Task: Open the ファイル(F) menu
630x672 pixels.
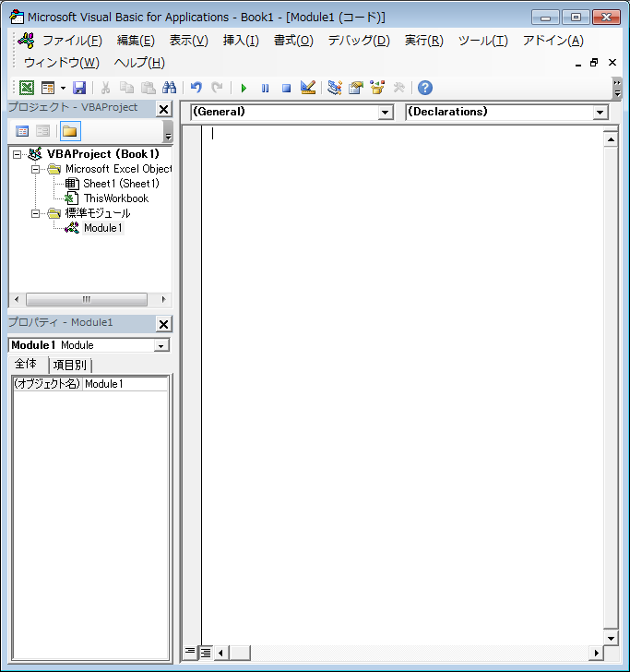Action: (72, 41)
